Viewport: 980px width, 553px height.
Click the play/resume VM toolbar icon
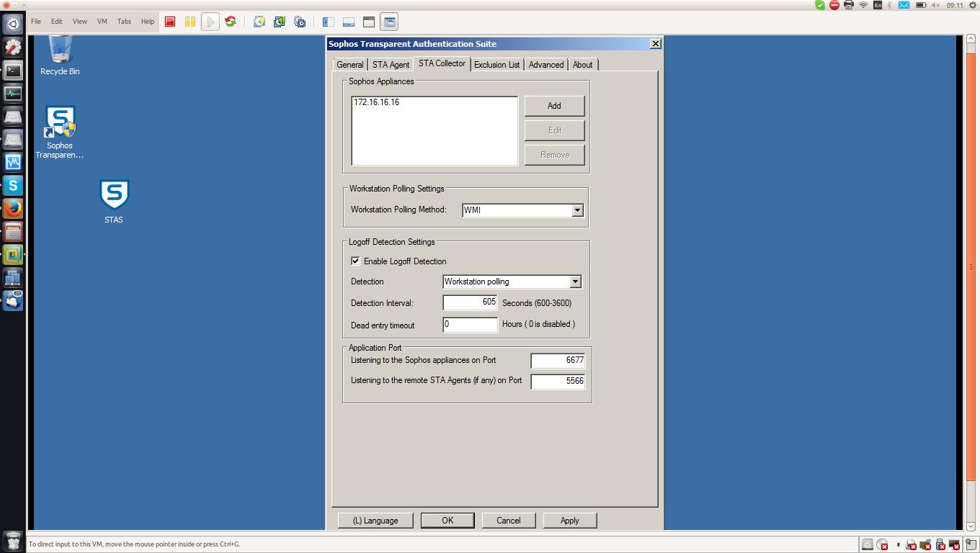coord(210,22)
